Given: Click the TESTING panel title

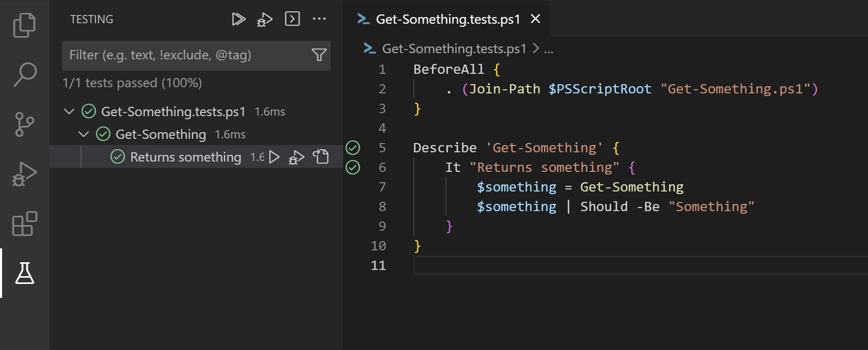Looking at the screenshot, I should [91, 19].
